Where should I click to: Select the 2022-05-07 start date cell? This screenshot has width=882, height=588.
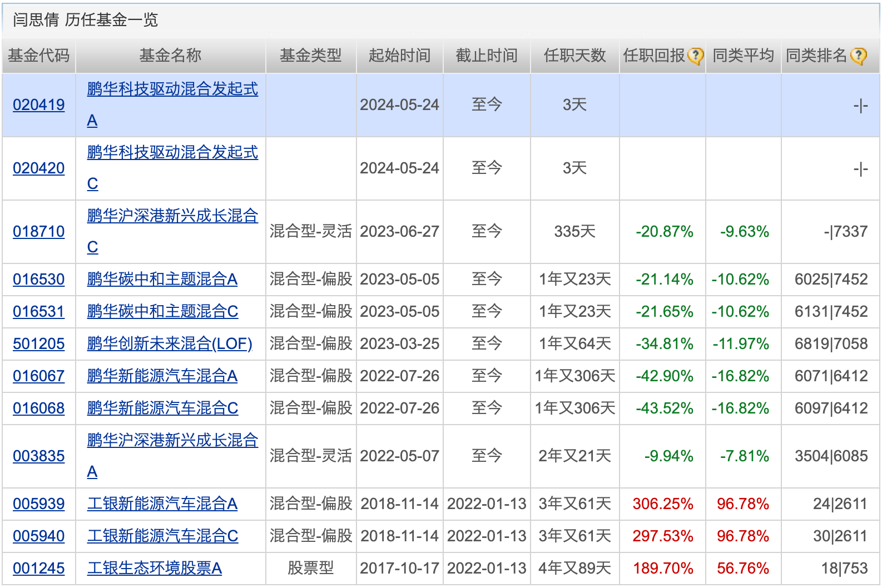click(x=400, y=456)
